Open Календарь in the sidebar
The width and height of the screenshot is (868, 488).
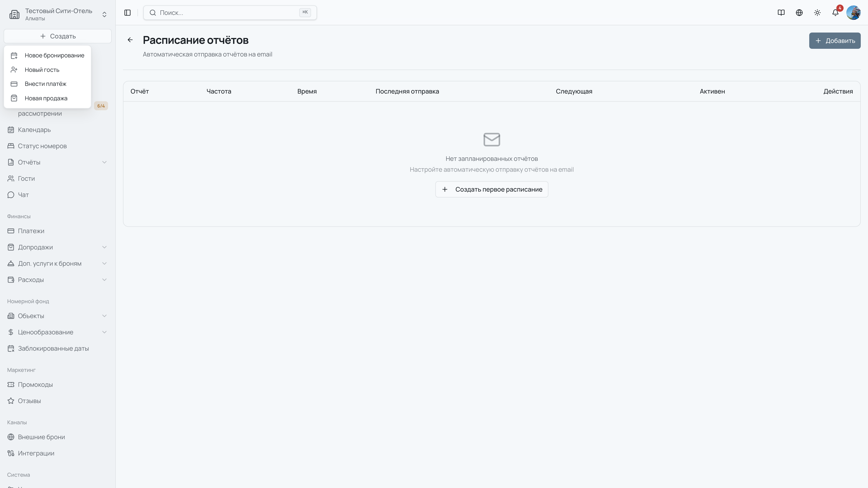[x=58, y=130]
